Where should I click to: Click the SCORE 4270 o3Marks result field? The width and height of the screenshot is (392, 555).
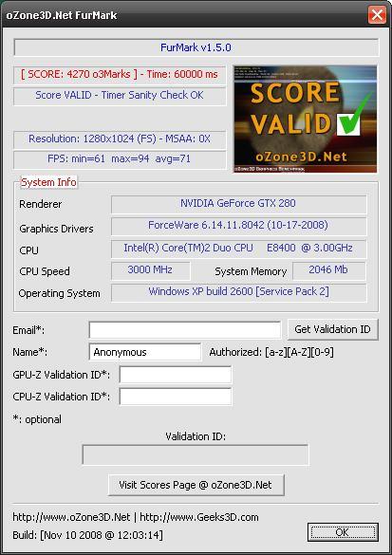coord(120,75)
